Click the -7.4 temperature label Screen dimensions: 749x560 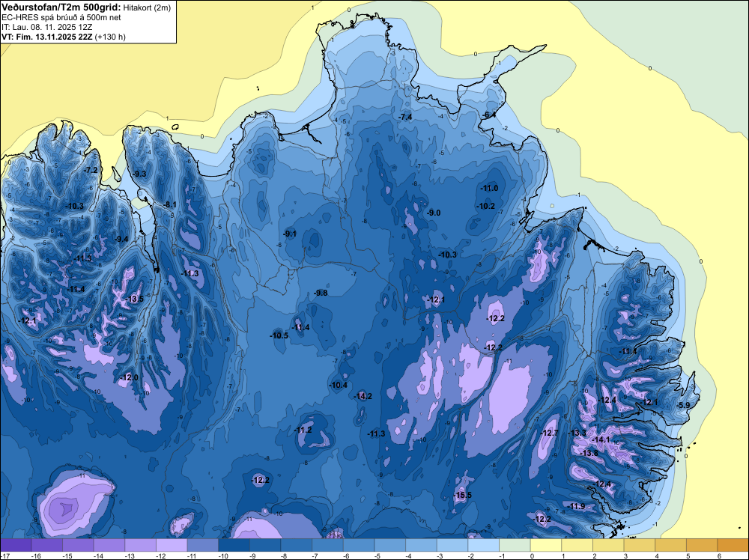[405, 118]
